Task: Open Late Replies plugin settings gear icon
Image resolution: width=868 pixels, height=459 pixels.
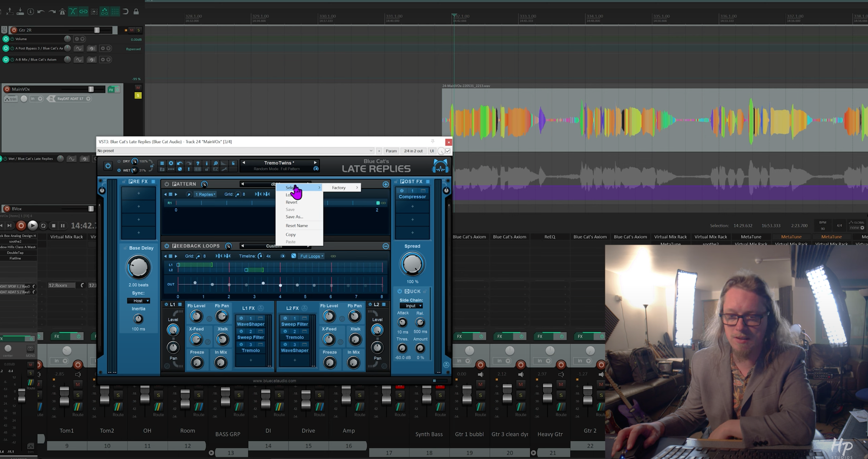Action: coord(171,163)
